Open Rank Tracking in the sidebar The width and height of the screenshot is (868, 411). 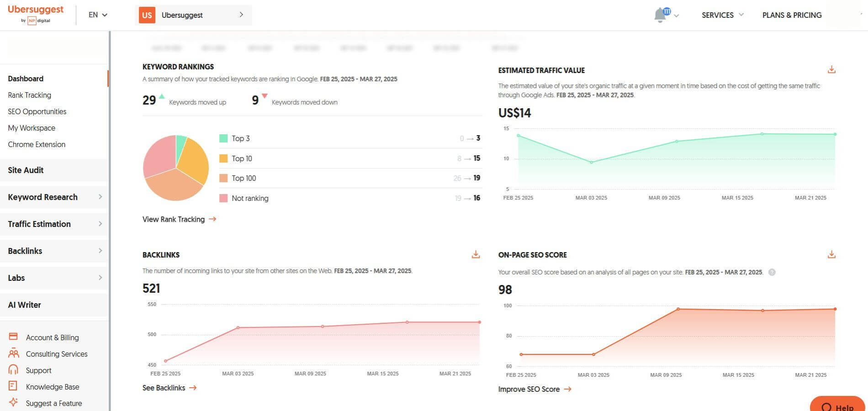coord(29,95)
